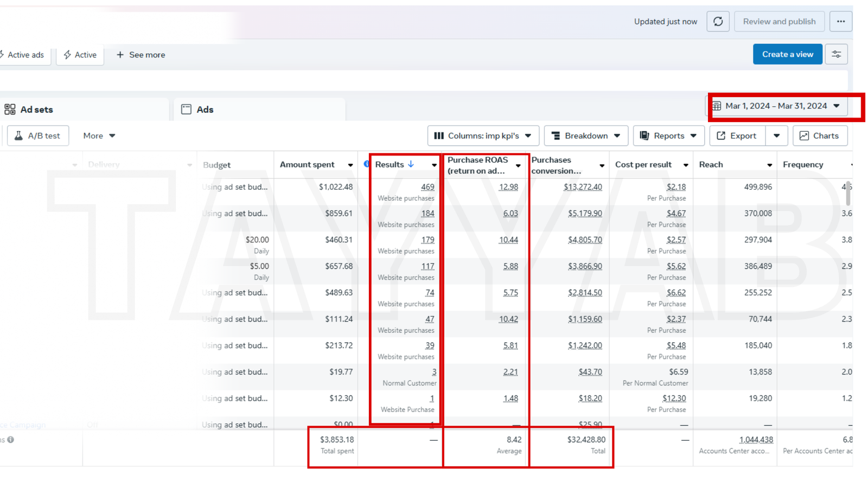Open the export options dropdown arrow
The image size is (868, 488).
776,136
